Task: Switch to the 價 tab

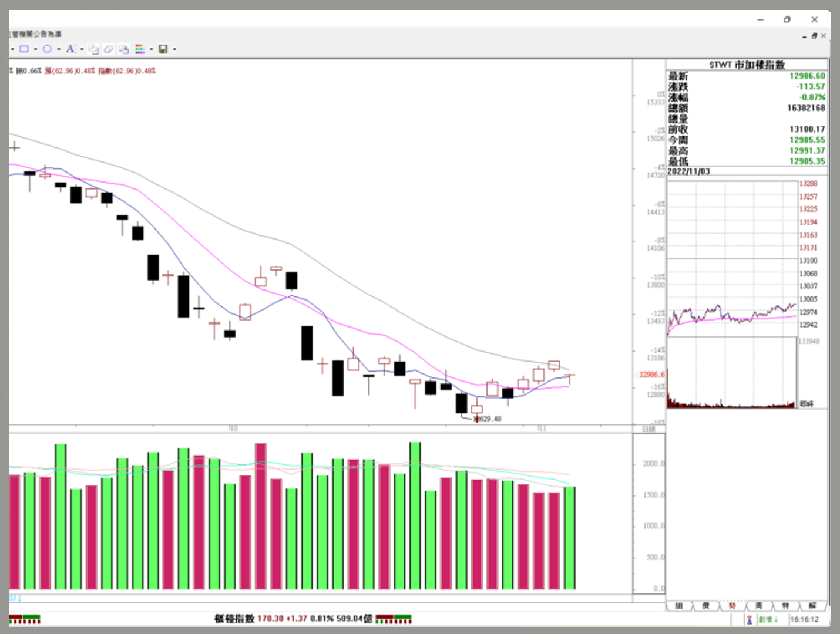Action: tap(705, 606)
